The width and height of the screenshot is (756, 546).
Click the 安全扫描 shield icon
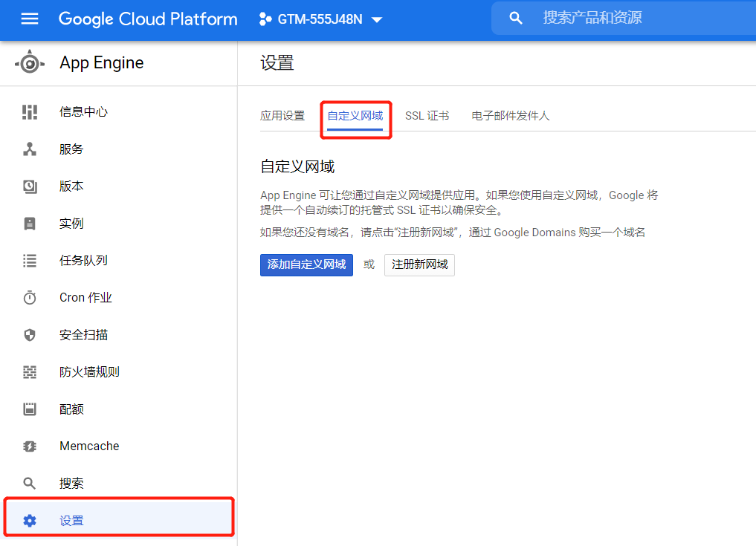point(30,335)
